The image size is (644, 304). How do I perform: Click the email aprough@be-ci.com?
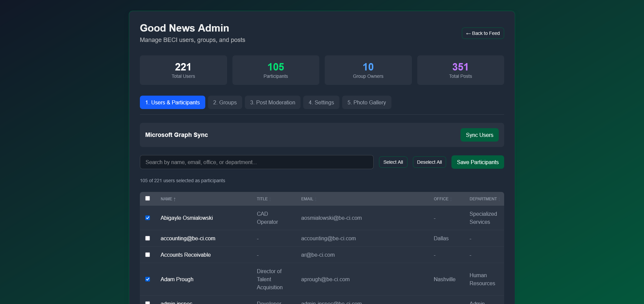pos(325,279)
